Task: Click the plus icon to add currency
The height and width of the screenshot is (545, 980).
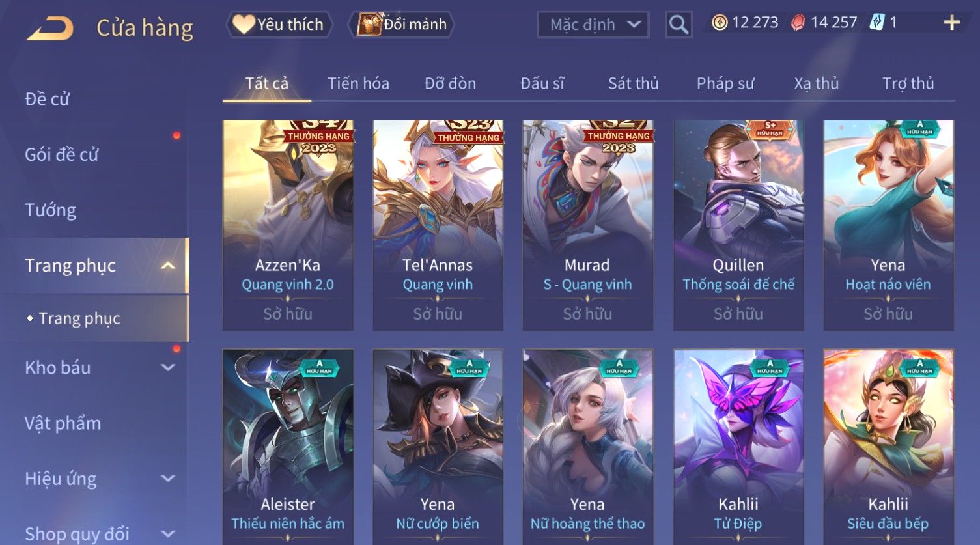Action: (x=951, y=23)
